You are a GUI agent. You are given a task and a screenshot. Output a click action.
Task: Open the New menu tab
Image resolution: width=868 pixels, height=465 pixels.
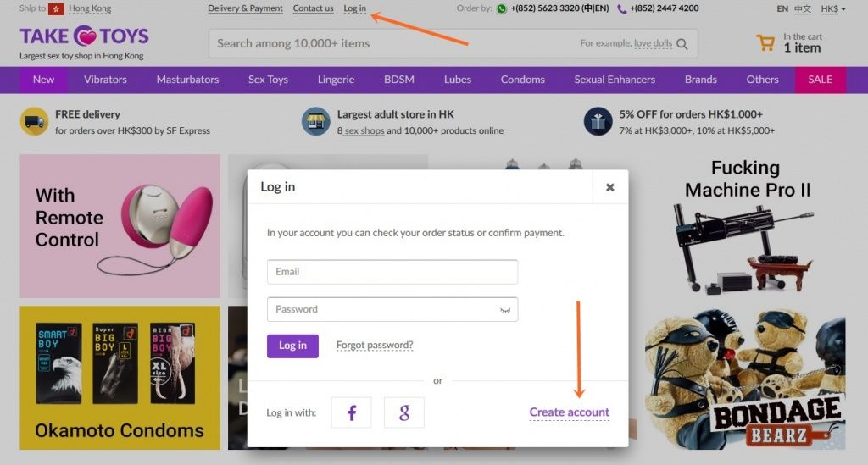(44, 80)
